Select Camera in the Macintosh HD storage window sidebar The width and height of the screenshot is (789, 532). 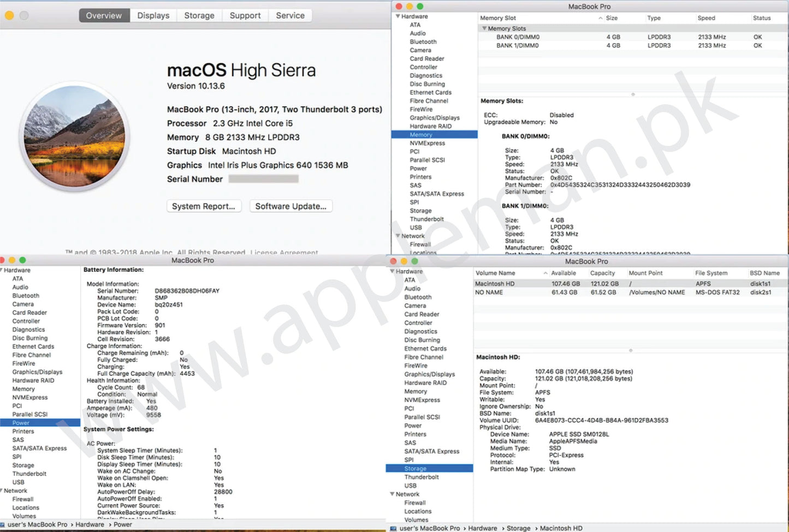pyautogui.click(x=415, y=306)
